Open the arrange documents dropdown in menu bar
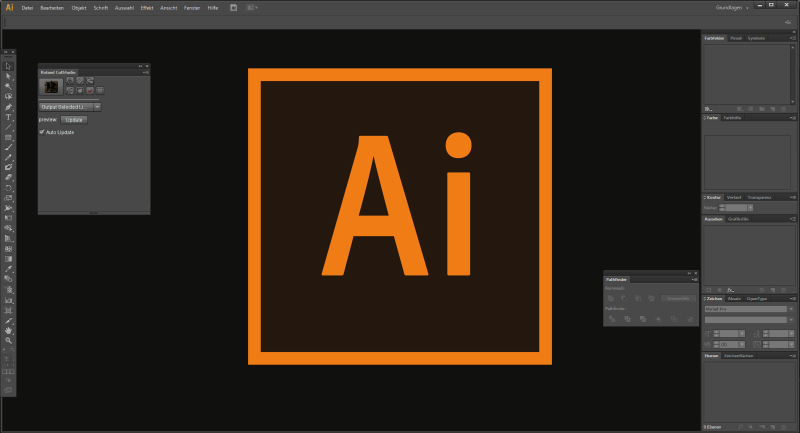The width and height of the screenshot is (800, 433). tap(252, 8)
